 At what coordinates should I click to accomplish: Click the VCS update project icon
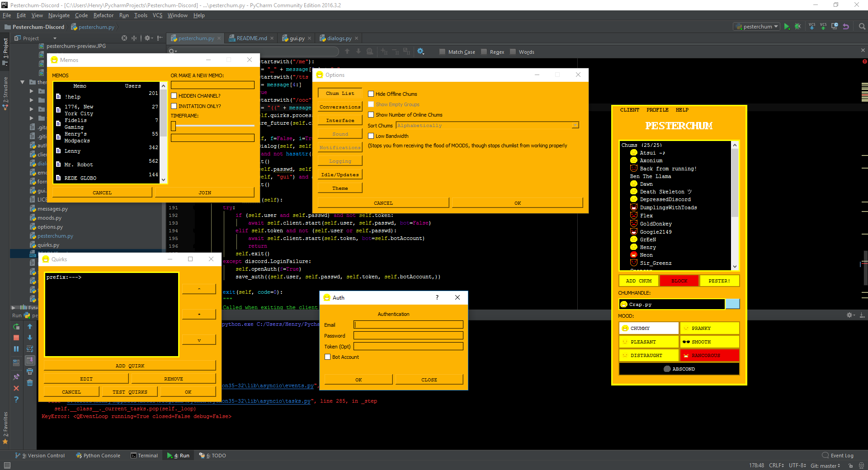[812, 26]
